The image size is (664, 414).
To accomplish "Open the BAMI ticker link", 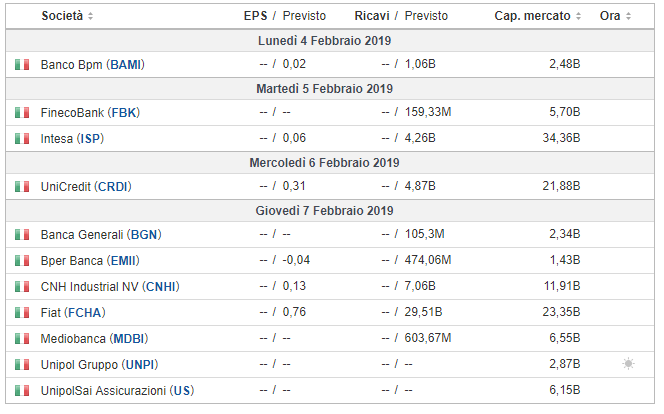I will [125, 65].
